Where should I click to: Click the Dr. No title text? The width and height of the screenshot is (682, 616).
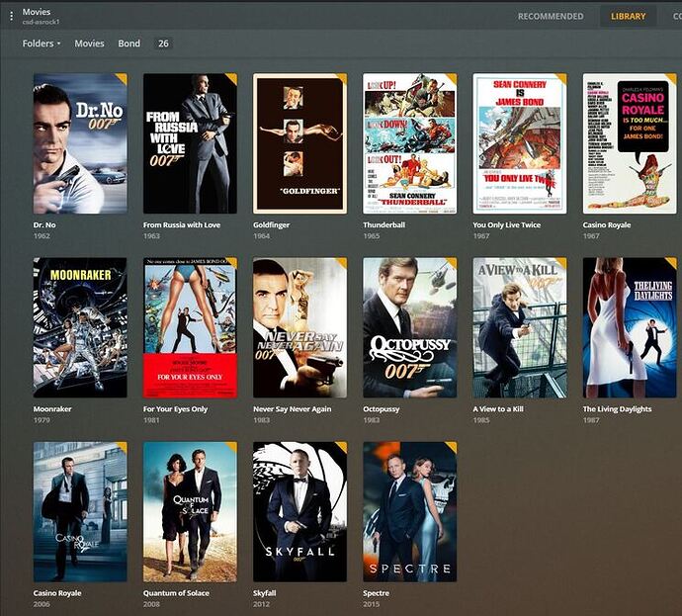[44, 224]
